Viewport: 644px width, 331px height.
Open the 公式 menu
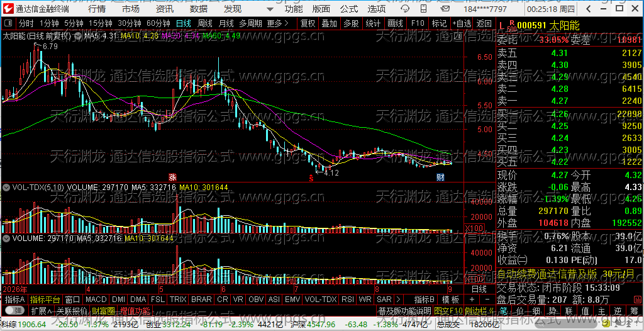pos(349,9)
